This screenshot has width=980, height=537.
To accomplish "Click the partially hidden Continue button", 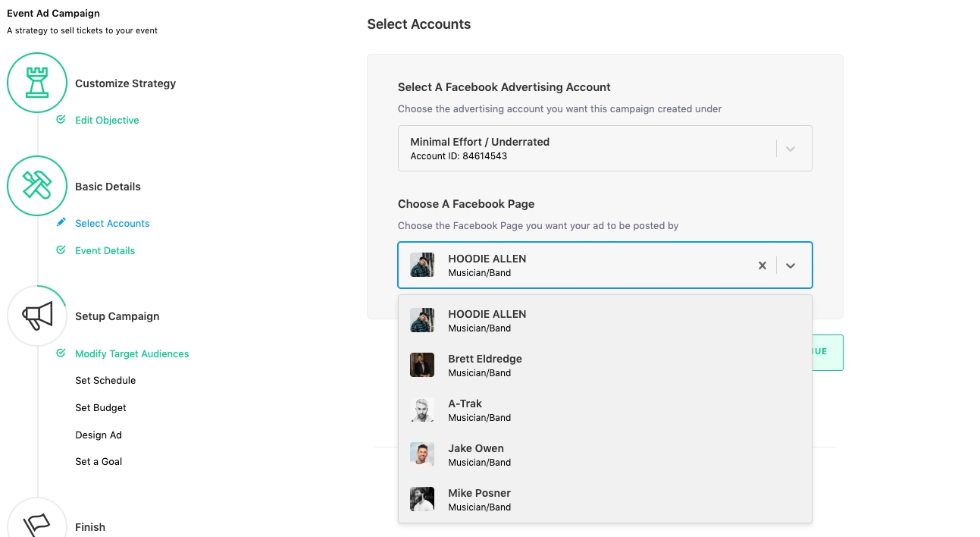I will pos(827,352).
